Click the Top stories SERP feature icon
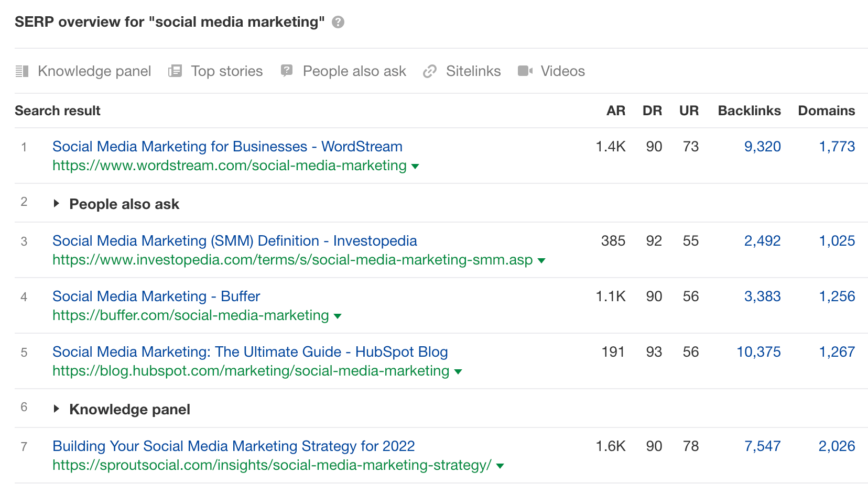This screenshot has width=868, height=484. pos(175,71)
